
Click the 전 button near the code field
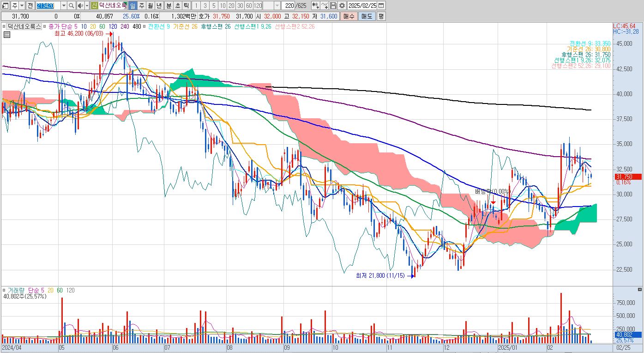click(x=30, y=6)
